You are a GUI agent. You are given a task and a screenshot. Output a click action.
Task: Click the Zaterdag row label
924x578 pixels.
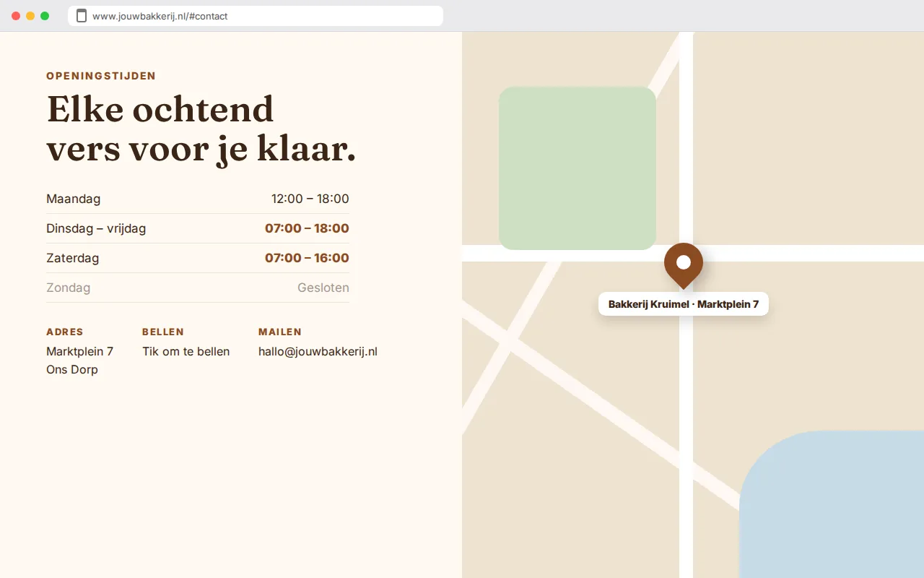click(x=73, y=258)
